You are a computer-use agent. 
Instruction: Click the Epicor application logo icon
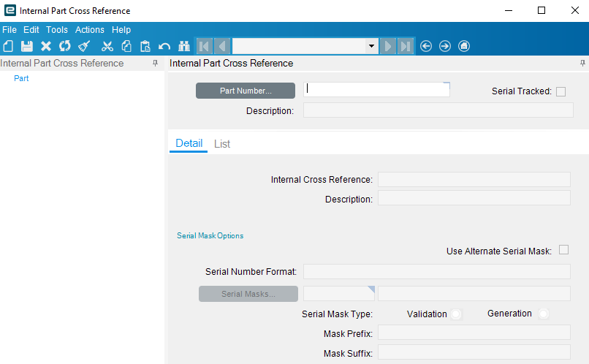[x=10, y=10]
